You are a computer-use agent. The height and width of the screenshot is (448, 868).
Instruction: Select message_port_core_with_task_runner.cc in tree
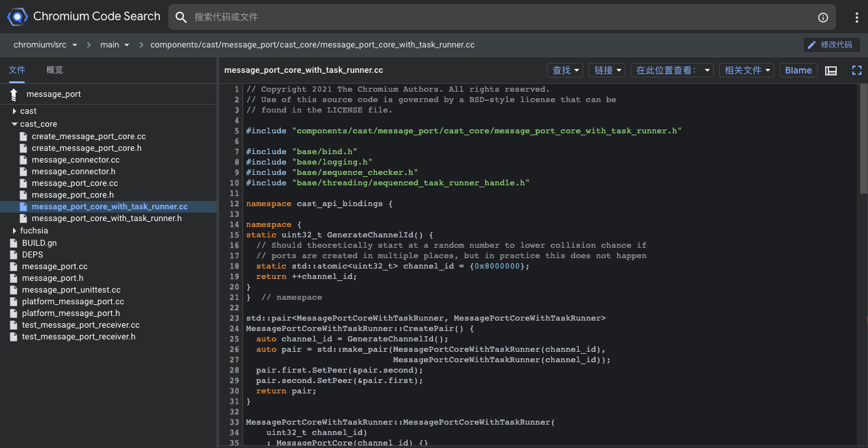tap(109, 207)
